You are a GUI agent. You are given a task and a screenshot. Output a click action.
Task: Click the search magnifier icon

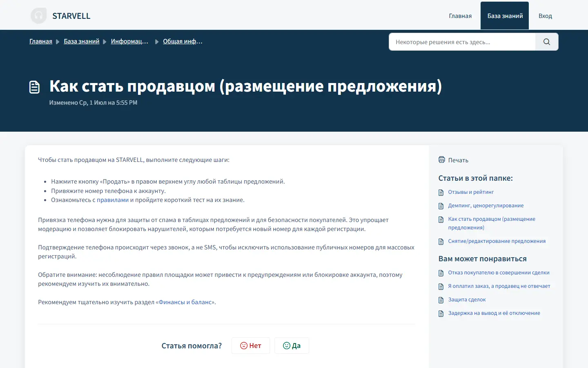[547, 42]
